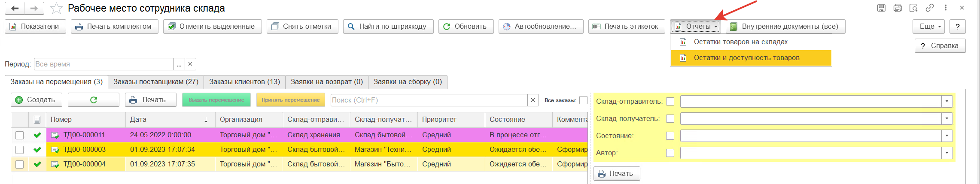Click Отметить выделенные button
The image size is (980, 184).
click(212, 27)
